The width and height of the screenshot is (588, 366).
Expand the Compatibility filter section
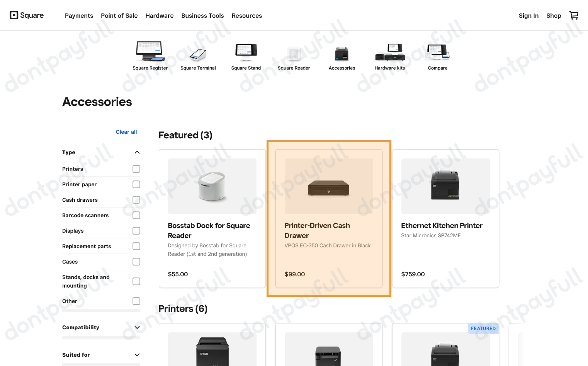click(x=137, y=327)
